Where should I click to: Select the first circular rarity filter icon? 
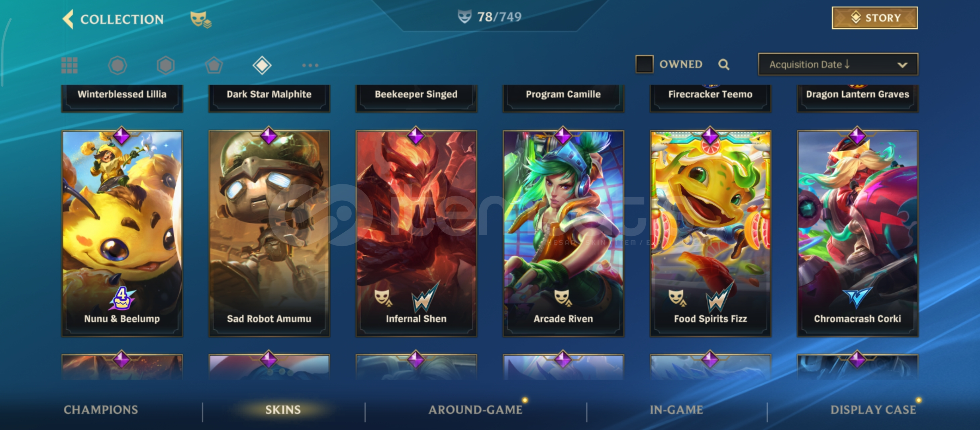(x=118, y=65)
